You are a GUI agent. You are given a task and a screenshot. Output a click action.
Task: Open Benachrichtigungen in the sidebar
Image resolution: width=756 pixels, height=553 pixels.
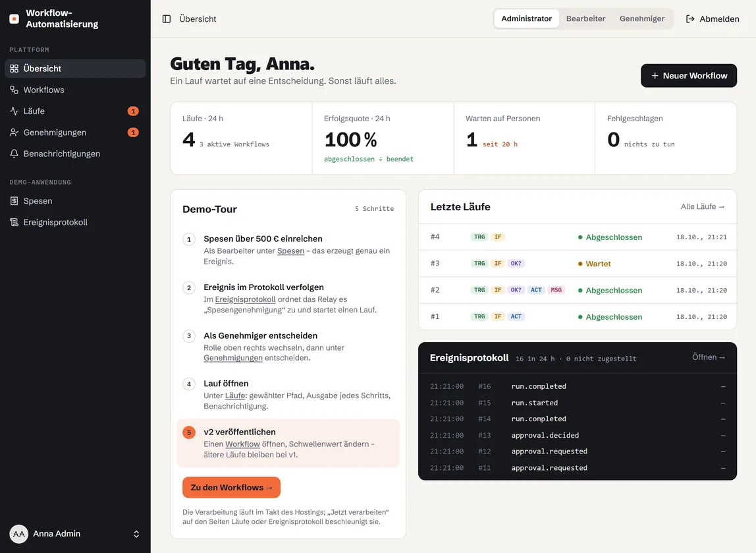click(75, 154)
